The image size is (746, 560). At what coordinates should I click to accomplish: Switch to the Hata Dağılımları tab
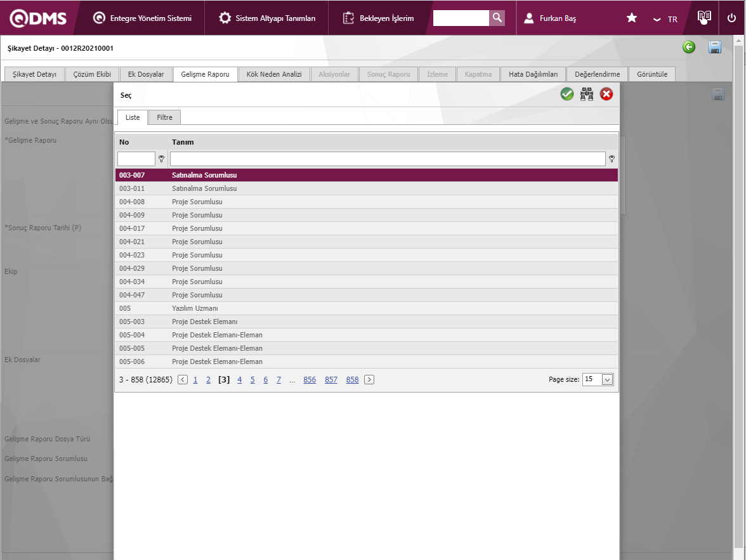click(x=533, y=74)
